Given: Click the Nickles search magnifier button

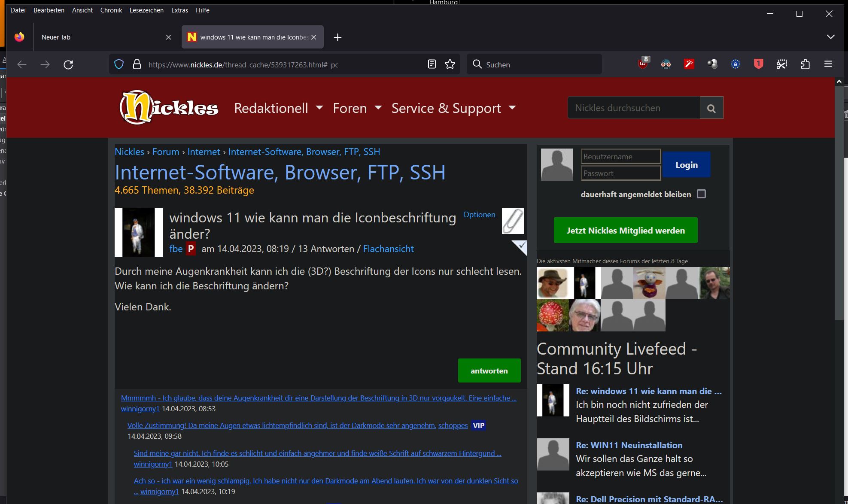Looking at the screenshot, I should click(x=711, y=108).
